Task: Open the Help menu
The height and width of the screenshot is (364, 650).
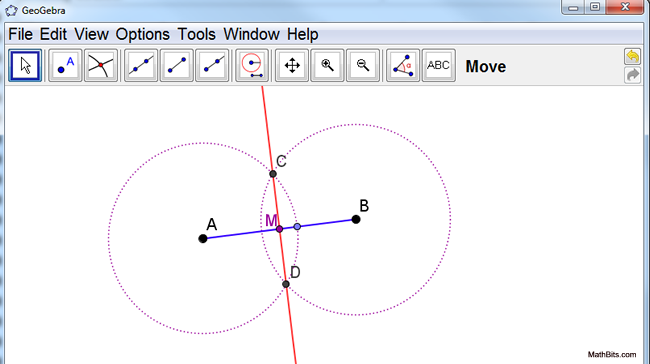Action: coord(303,34)
